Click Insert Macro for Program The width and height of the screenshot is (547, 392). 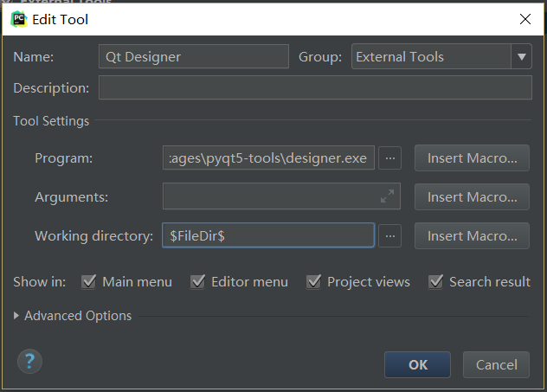(x=472, y=158)
